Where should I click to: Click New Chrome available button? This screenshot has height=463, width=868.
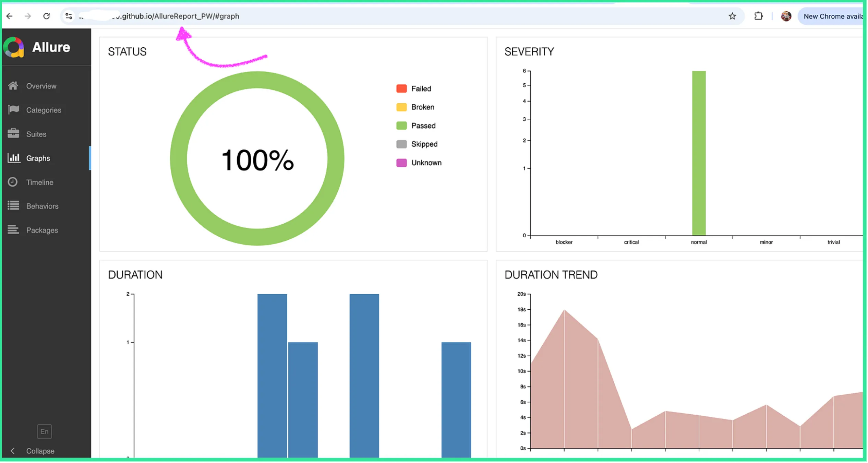pyautogui.click(x=832, y=16)
